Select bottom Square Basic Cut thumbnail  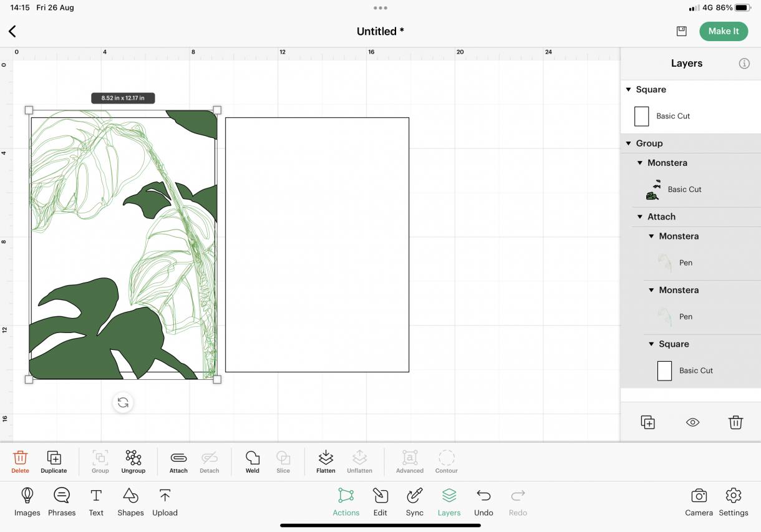click(x=664, y=370)
